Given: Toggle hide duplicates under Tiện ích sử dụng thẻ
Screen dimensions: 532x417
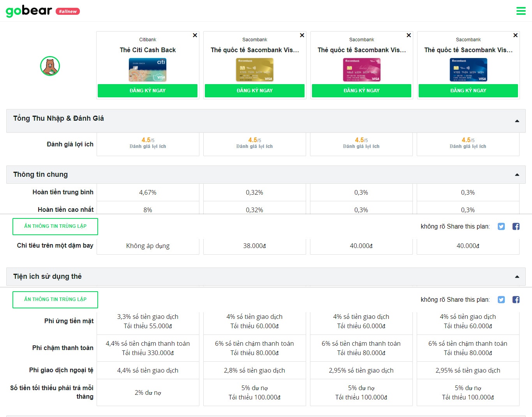Looking at the screenshot, I should coord(55,300).
